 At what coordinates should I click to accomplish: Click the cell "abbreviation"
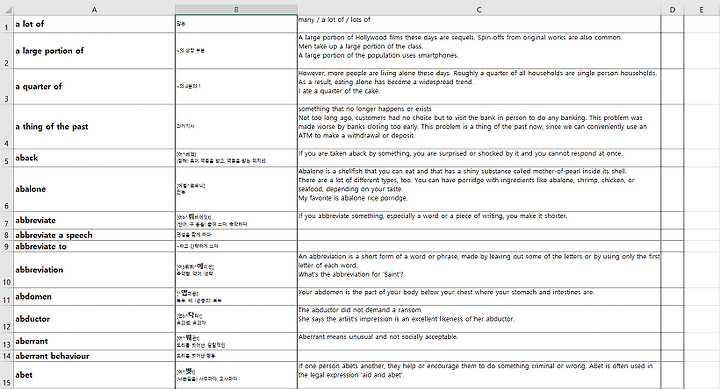click(94, 270)
